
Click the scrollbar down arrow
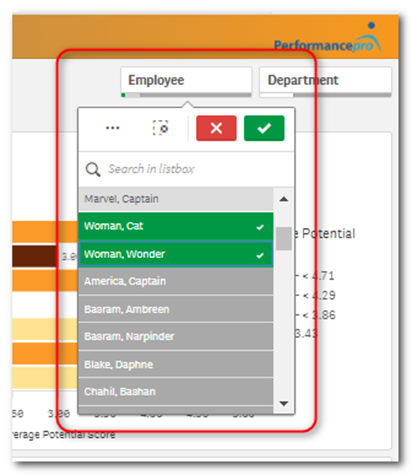click(x=284, y=404)
